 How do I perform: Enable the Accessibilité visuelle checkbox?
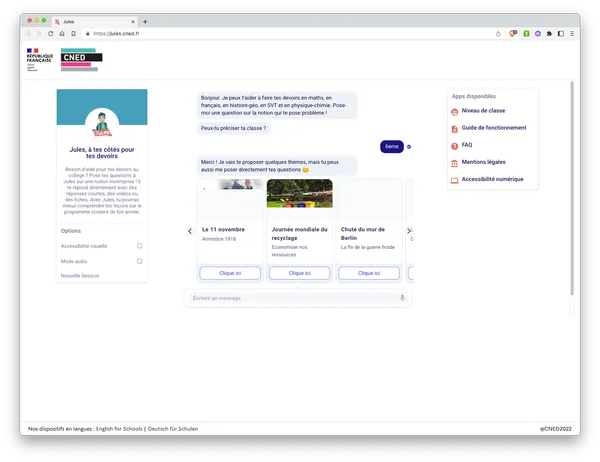coord(140,246)
